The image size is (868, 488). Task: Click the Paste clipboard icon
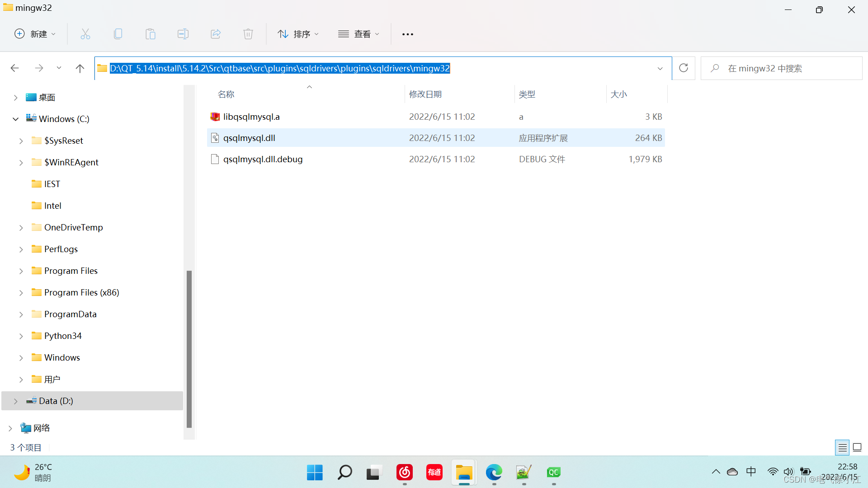coord(151,34)
